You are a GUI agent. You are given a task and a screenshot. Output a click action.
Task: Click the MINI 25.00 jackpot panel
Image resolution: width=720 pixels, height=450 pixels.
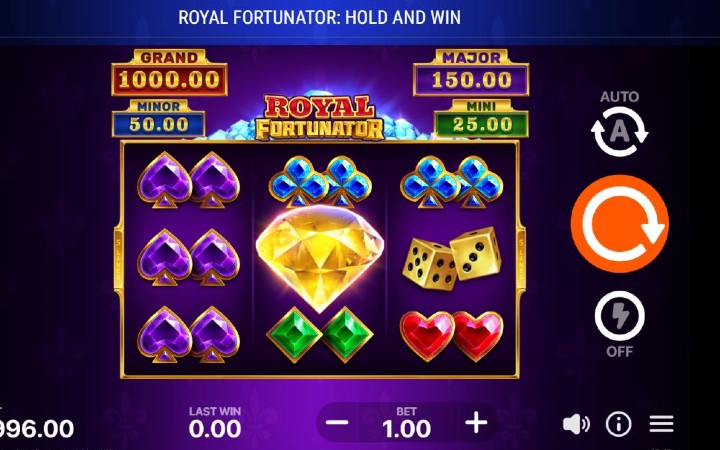481,118
